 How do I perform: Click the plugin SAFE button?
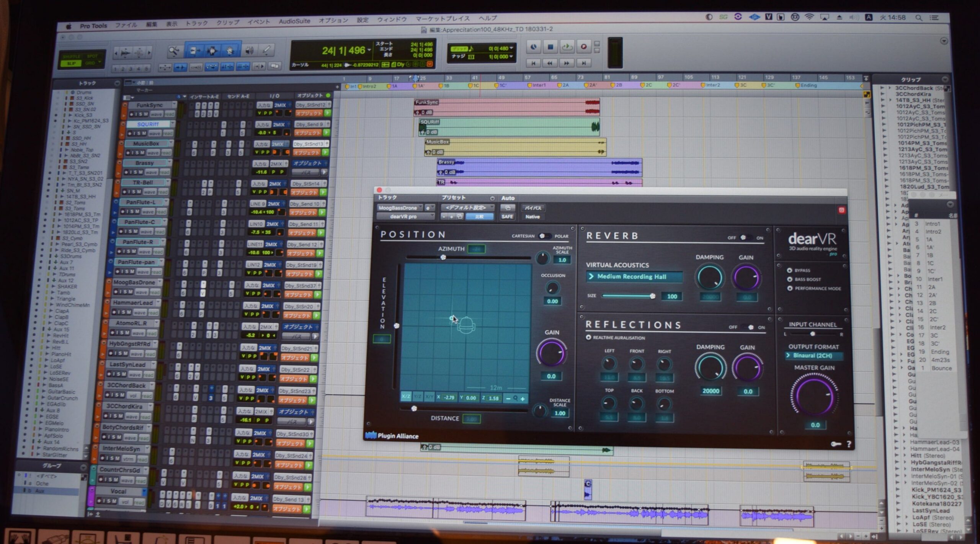pyautogui.click(x=507, y=217)
